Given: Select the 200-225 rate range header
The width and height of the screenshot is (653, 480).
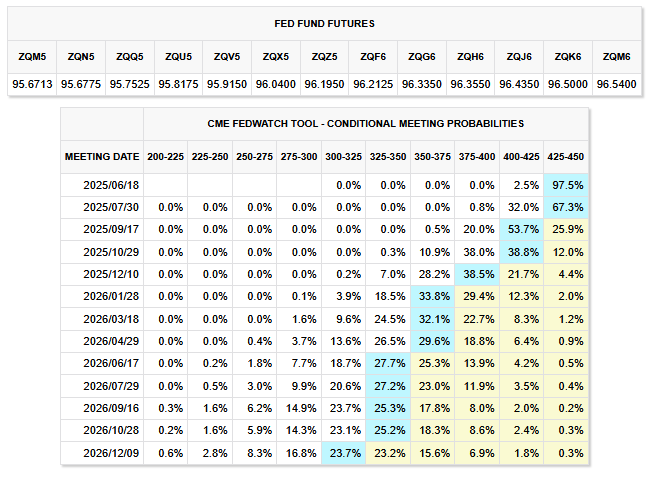Looking at the screenshot, I should [x=164, y=157].
